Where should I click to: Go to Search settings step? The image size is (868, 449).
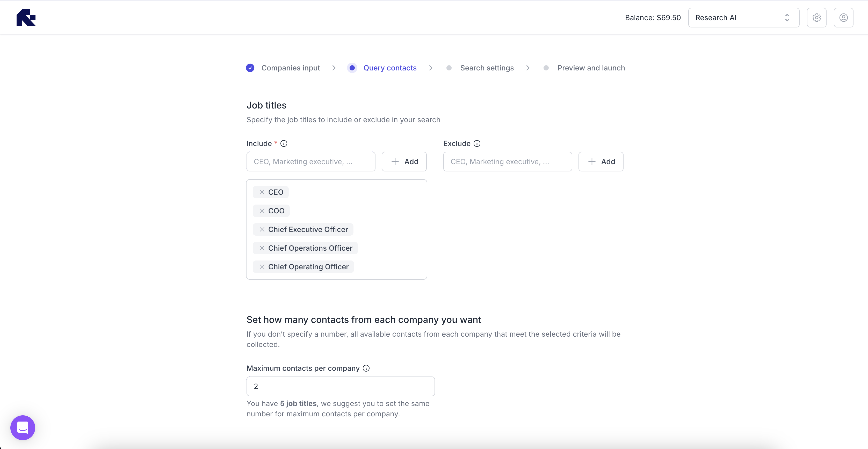487,68
